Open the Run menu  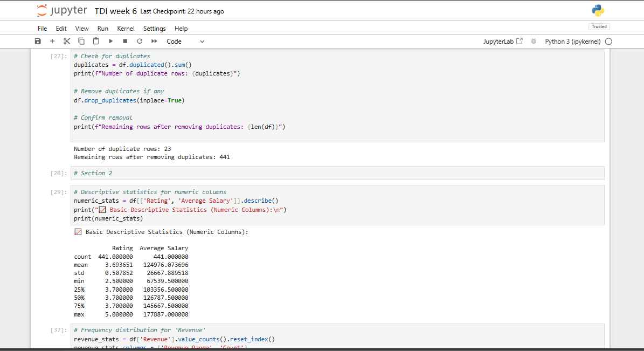pyautogui.click(x=103, y=29)
